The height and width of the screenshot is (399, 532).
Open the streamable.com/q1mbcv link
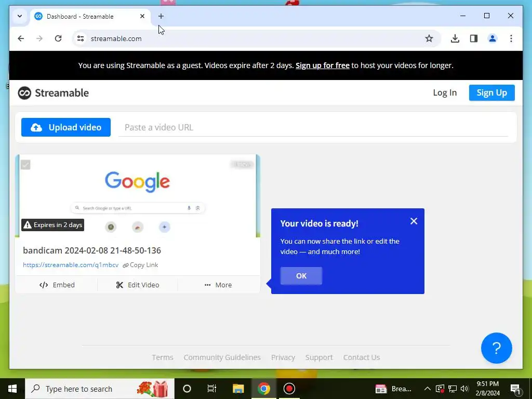click(71, 265)
